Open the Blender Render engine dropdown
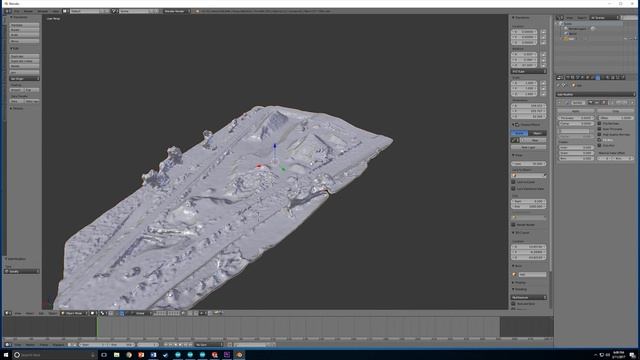The width and height of the screenshot is (640, 360). tap(176, 11)
